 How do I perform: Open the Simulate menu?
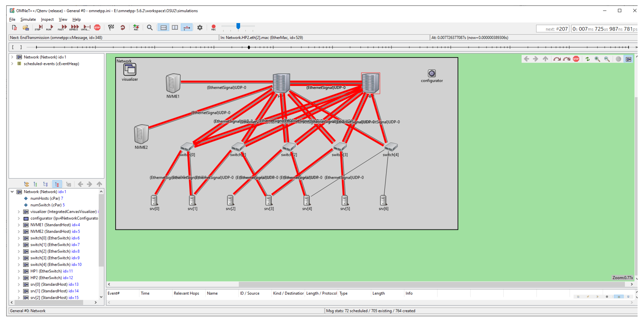tap(28, 19)
